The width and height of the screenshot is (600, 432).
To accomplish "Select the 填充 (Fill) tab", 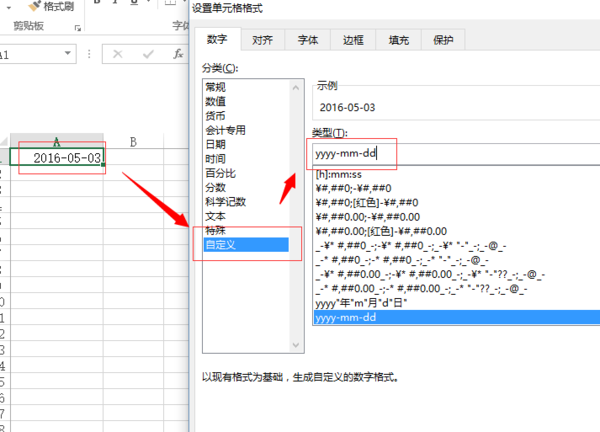I will [398, 40].
